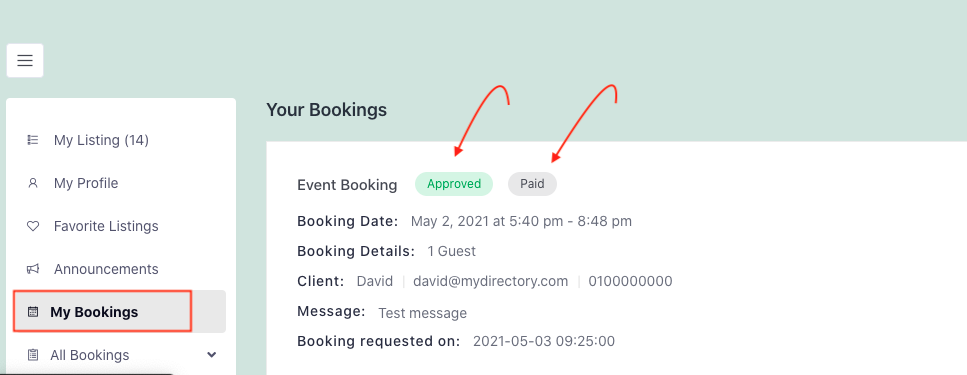Click the clipboard icon beside All Bookings
Image resolution: width=967 pixels, height=375 pixels.
(33, 355)
